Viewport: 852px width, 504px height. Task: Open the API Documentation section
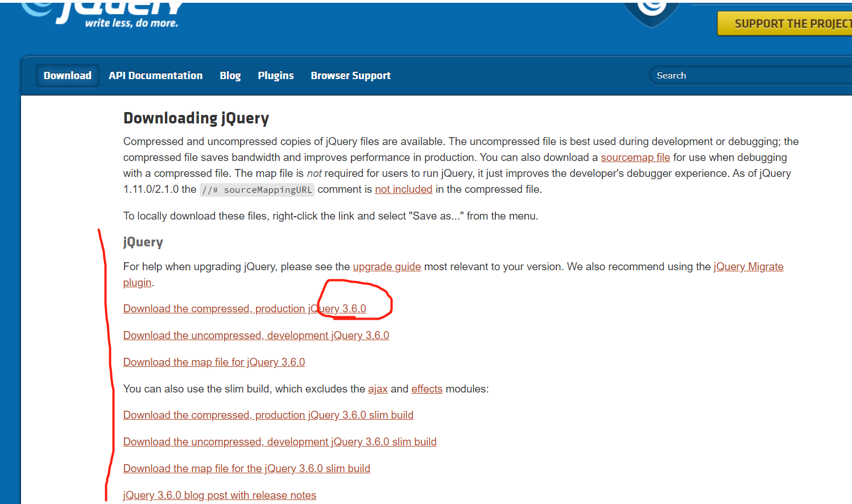pyautogui.click(x=155, y=75)
